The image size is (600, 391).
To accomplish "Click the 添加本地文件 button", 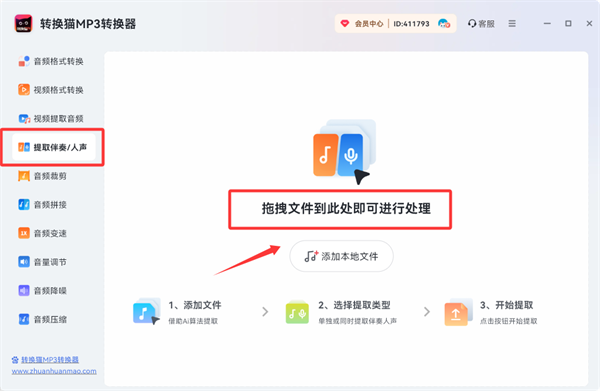I will coord(341,256).
